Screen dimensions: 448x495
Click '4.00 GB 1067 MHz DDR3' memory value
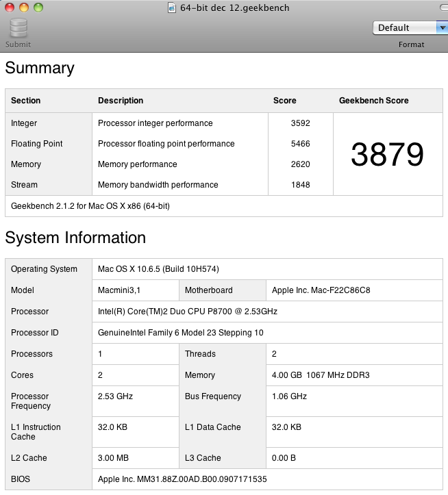(x=321, y=375)
